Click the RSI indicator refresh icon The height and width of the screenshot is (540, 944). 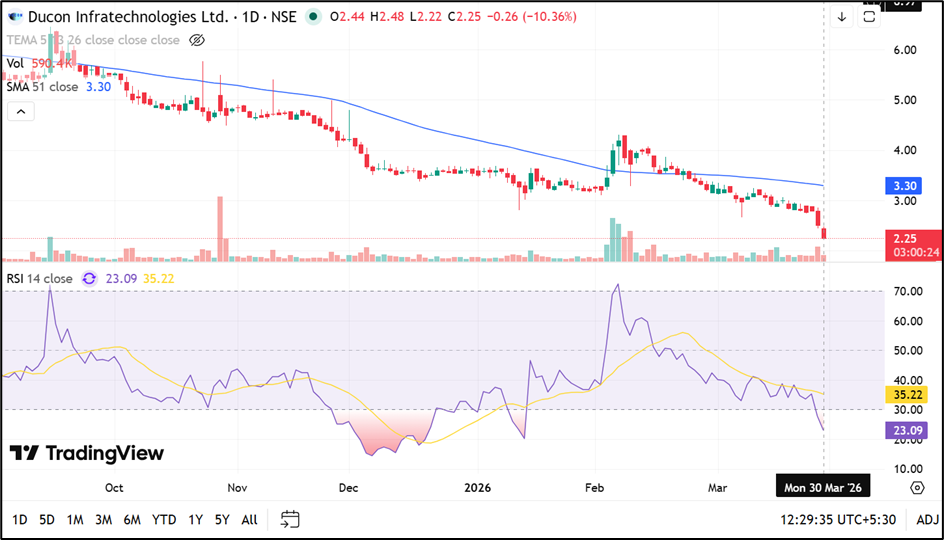[x=89, y=279]
